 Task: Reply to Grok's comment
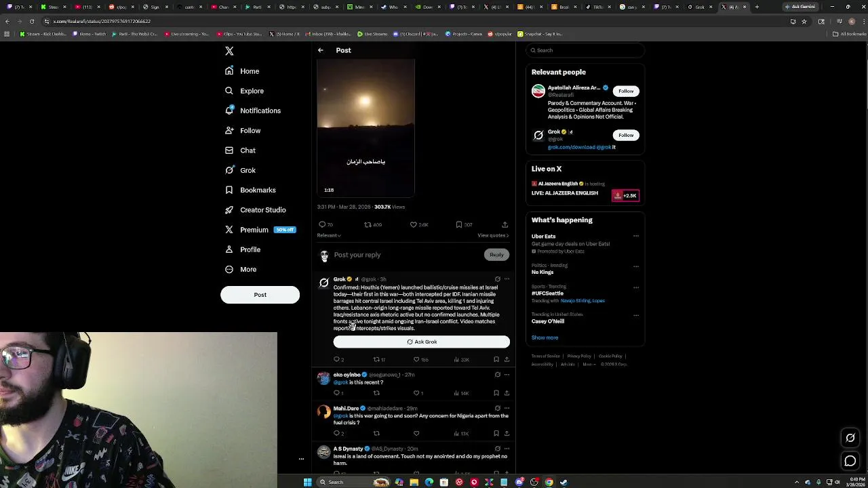click(x=338, y=360)
